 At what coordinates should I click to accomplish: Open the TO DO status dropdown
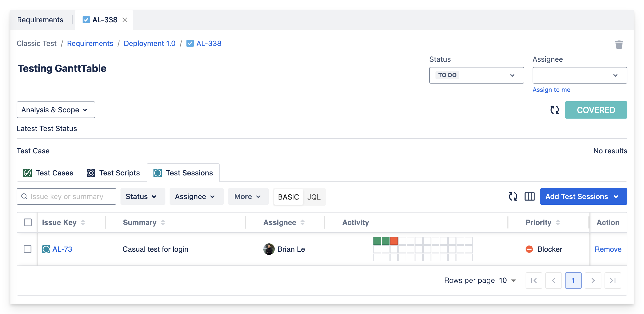coord(476,75)
